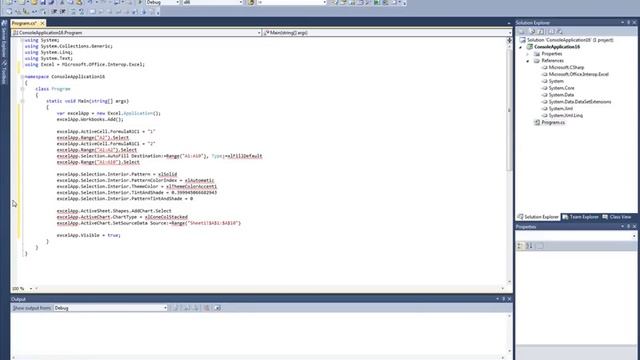Click the Properties icon in Solution Explorer toolbar
640x360 pixels.
pyautogui.click(x=522, y=31)
